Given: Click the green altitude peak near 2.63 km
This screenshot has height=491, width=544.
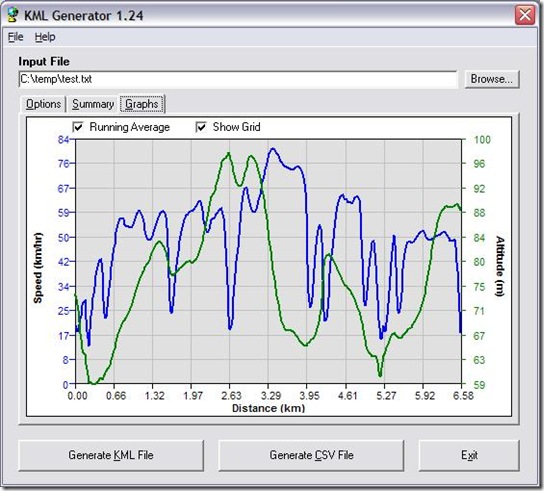Looking at the screenshot, I should click(228, 153).
